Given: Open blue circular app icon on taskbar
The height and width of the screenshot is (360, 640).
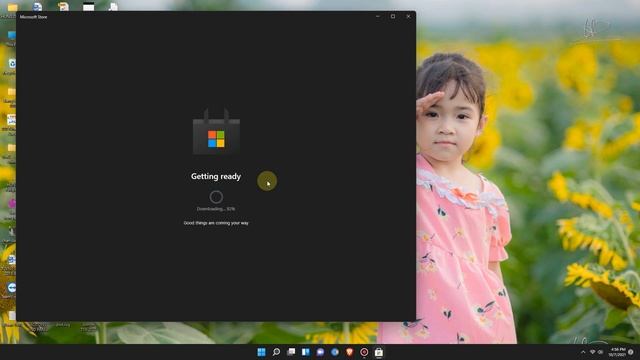Looking at the screenshot, I should click(x=335, y=352).
